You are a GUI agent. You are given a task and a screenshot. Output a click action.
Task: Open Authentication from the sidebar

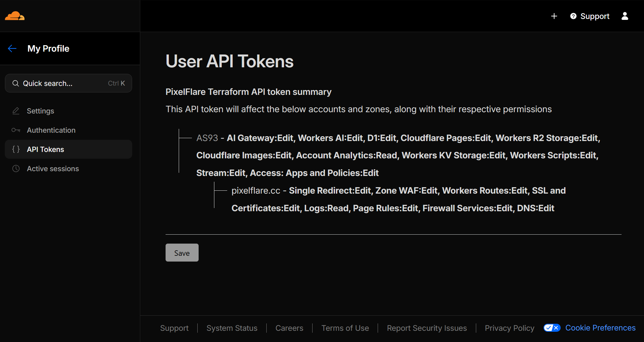pos(51,130)
